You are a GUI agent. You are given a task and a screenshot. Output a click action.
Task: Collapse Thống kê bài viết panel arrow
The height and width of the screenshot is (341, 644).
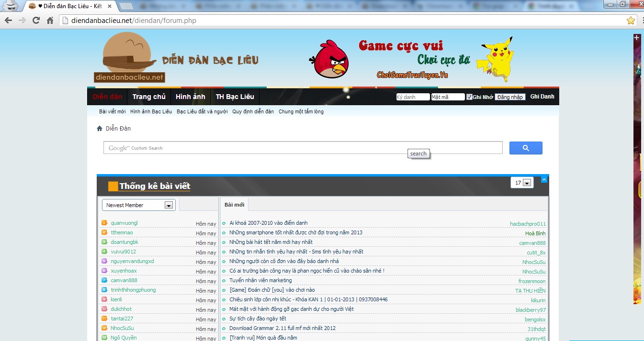[544, 180]
